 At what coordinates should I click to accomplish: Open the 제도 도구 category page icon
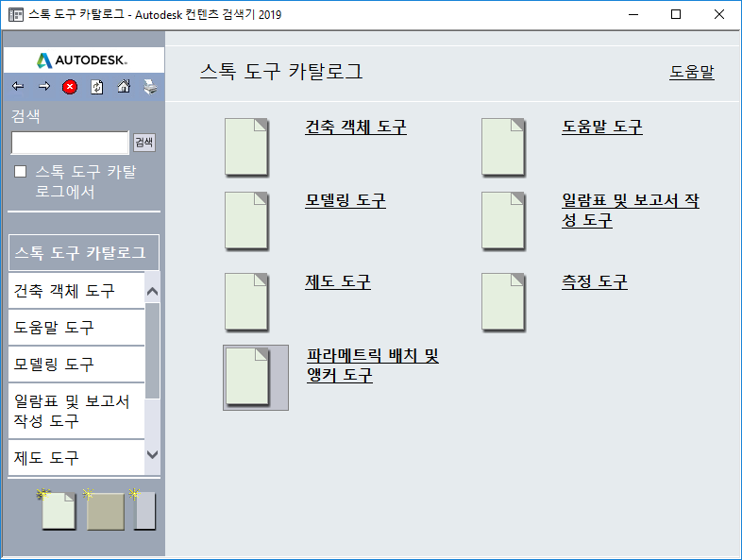pos(246,302)
